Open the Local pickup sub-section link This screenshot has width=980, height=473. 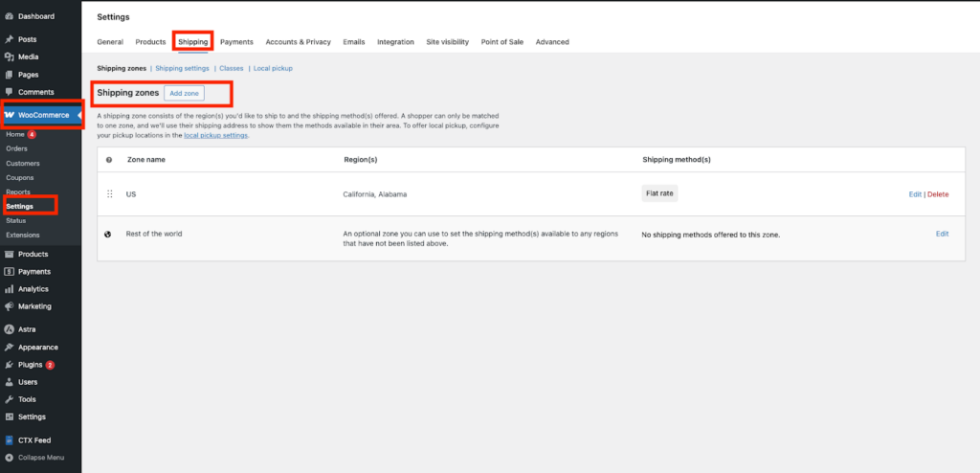pos(273,68)
